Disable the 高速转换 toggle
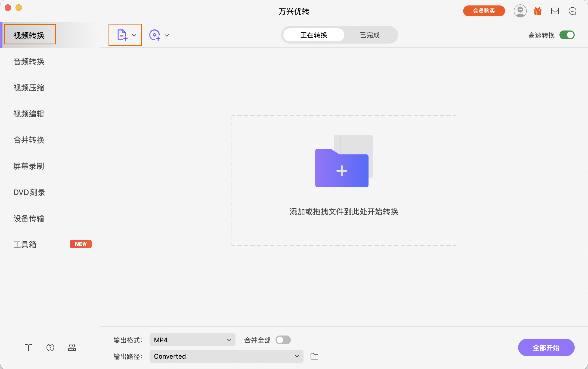Viewport: 588px width, 369px height. click(567, 35)
